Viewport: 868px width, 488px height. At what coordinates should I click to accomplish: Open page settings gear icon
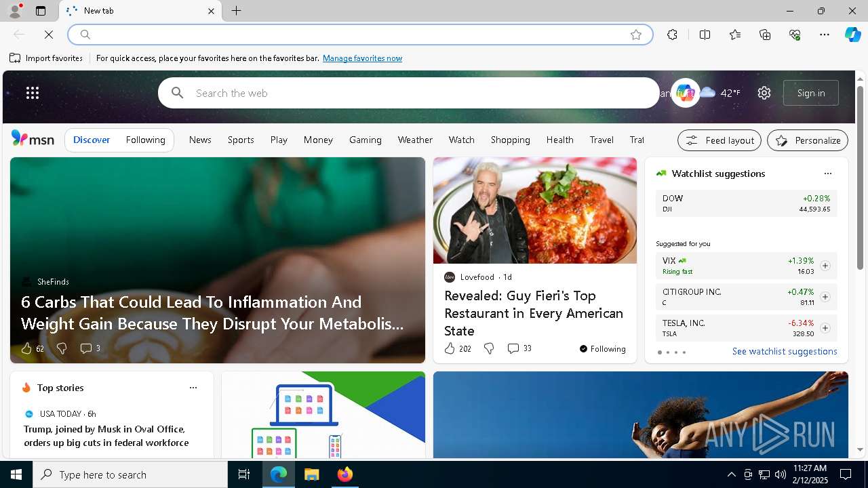(x=764, y=93)
